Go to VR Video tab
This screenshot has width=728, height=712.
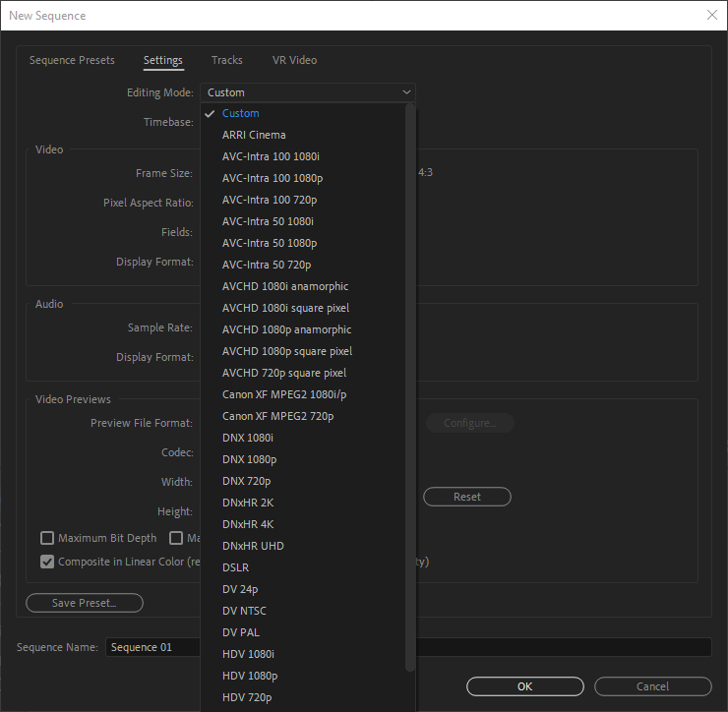[x=294, y=60]
